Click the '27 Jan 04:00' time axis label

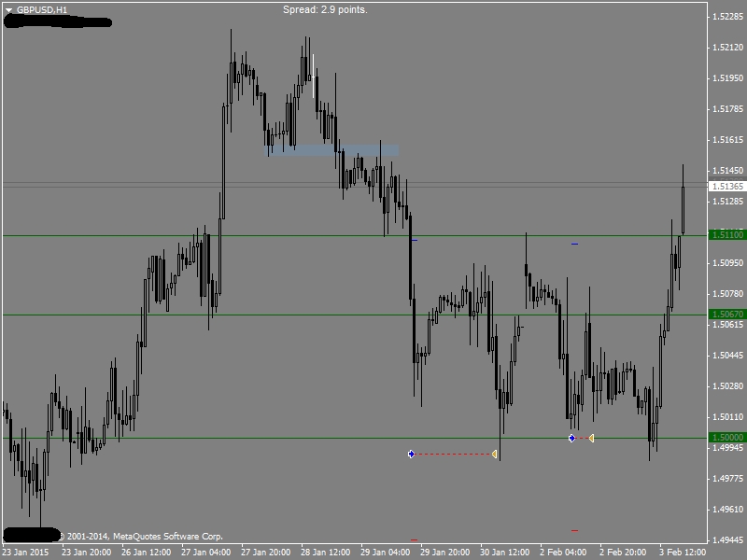tap(205, 553)
